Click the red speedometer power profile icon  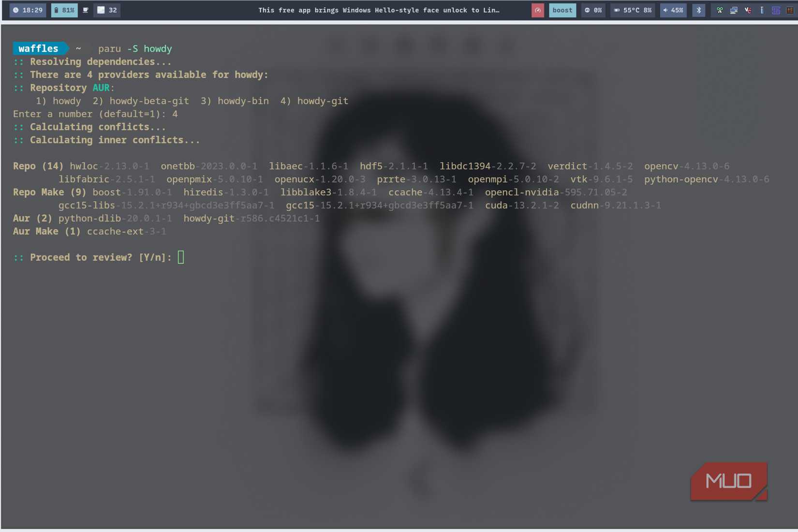(x=538, y=10)
